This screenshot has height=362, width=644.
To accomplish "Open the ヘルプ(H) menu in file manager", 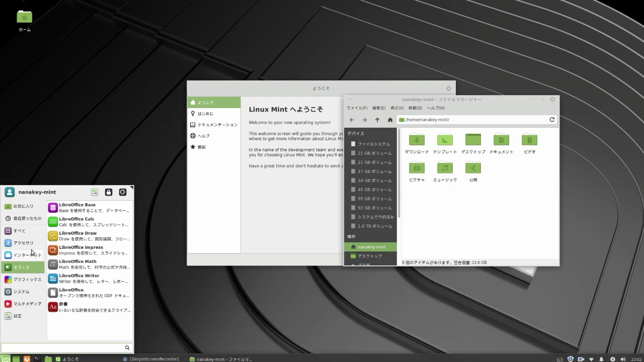I will tap(436, 108).
